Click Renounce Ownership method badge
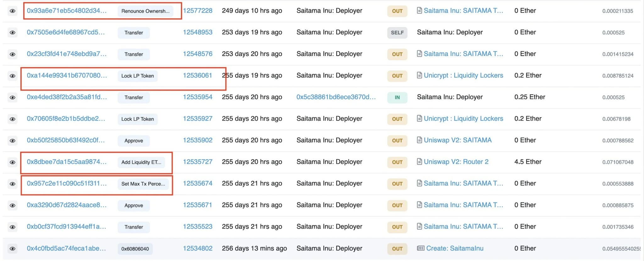The height and width of the screenshot is (261, 644). tap(145, 11)
